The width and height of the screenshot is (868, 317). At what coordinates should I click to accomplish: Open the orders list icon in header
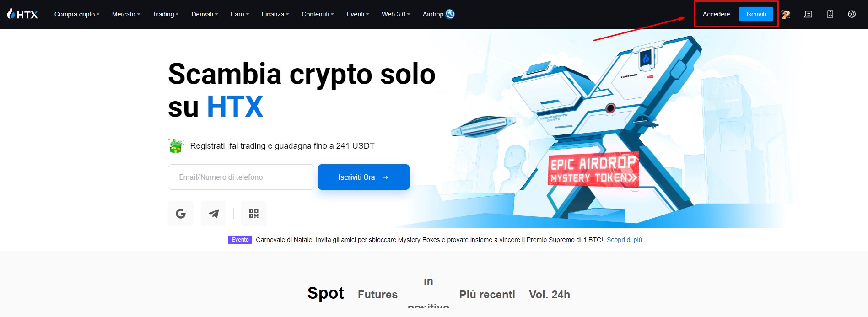(x=808, y=14)
